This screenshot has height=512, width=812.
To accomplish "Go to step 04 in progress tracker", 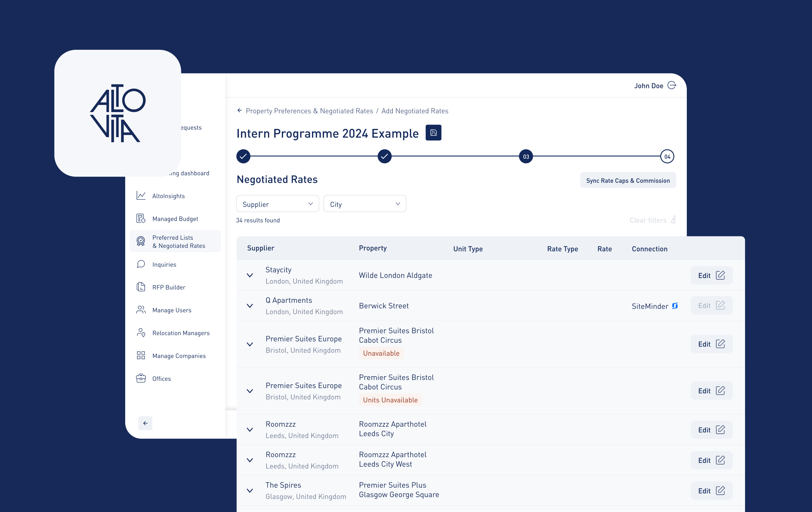I will [x=667, y=156].
